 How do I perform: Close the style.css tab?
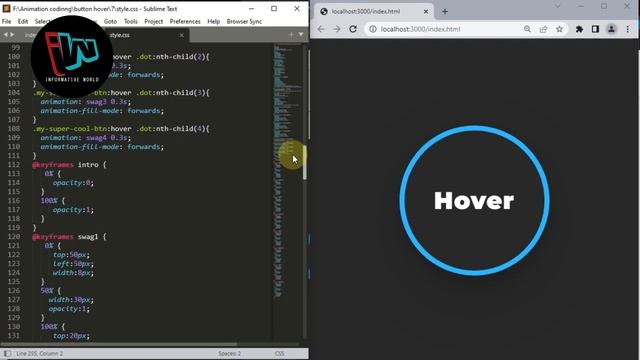182,35
